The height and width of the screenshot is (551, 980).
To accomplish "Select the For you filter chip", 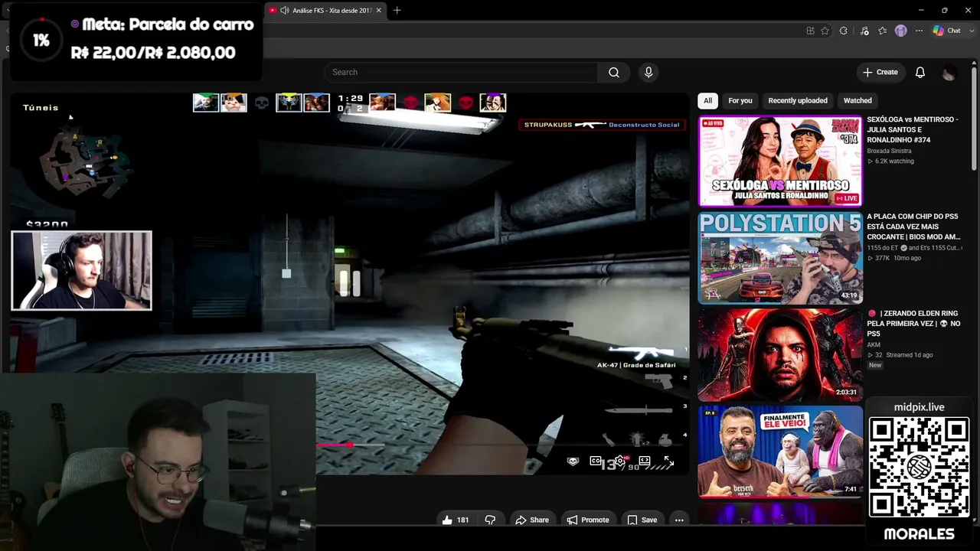I will pyautogui.click(x=740, y=100).
